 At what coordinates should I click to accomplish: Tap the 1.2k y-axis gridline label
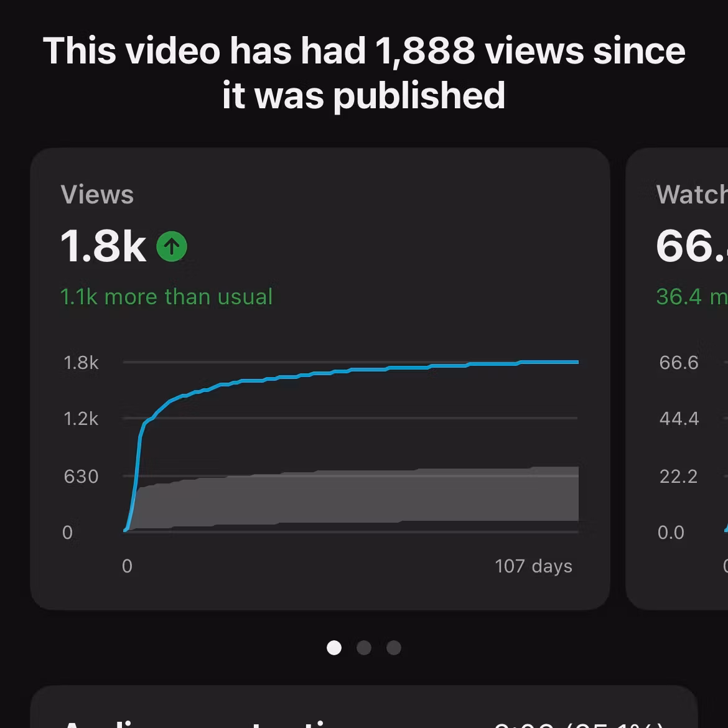pos(81,419)
